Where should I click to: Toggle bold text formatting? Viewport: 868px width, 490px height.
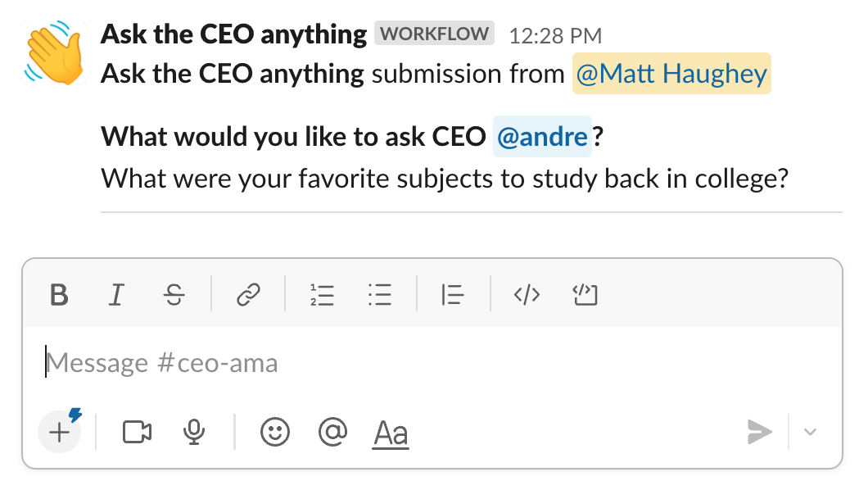[58, 294]
